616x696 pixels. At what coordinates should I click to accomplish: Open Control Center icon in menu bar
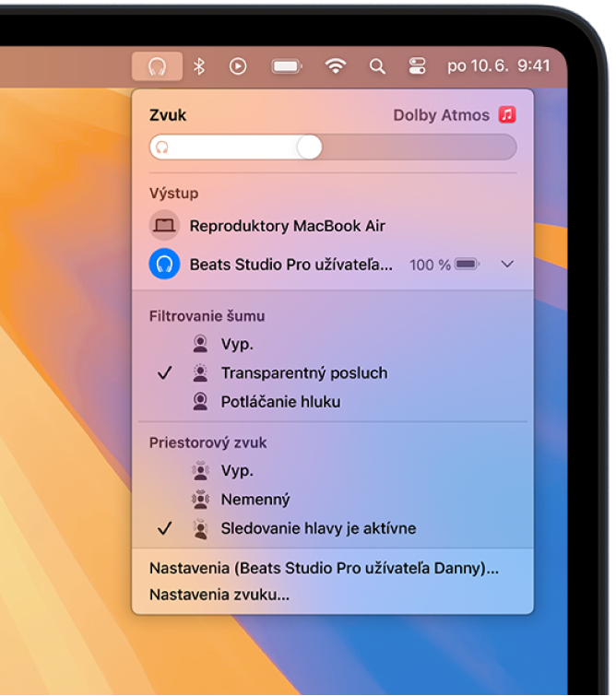417,66
